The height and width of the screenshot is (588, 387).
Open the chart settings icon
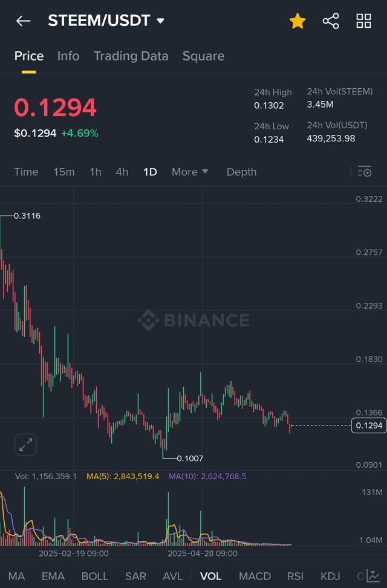[x=365, y=172]
